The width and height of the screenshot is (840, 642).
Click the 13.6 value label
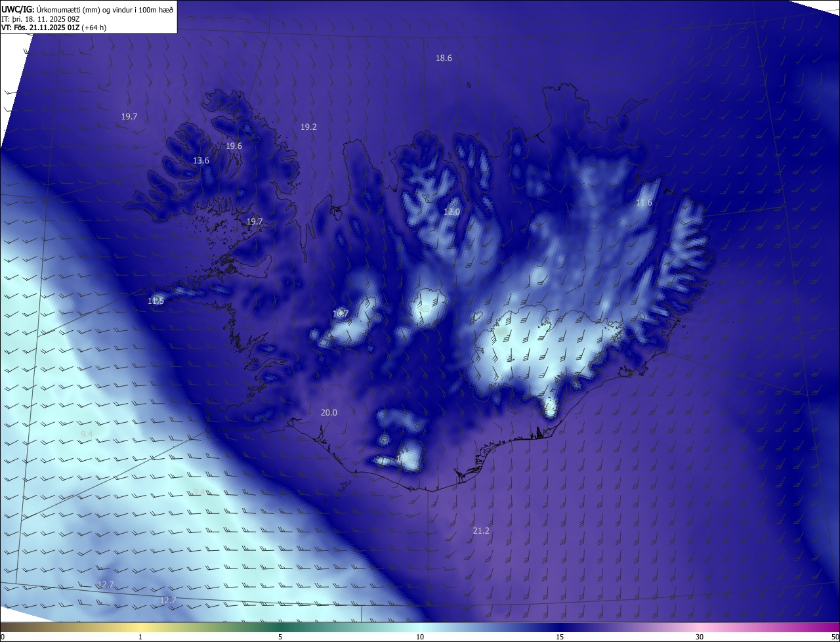tap(201, 161)
